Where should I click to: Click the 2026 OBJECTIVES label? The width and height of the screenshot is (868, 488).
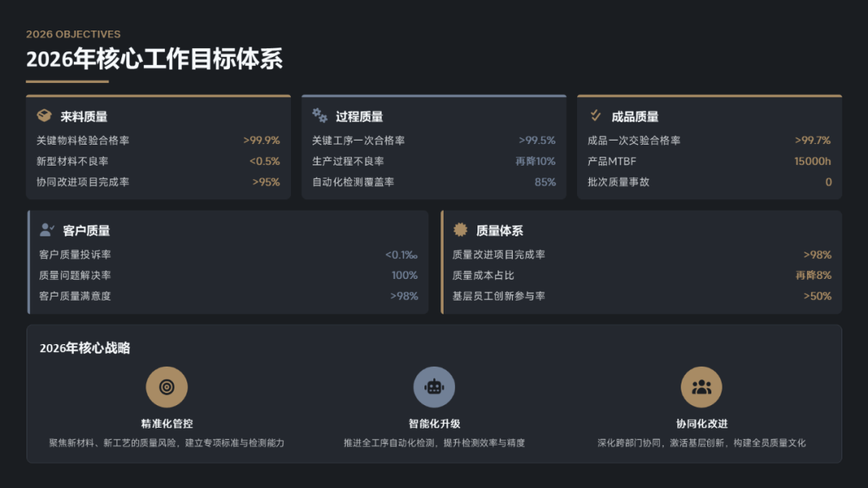[73, 35]
